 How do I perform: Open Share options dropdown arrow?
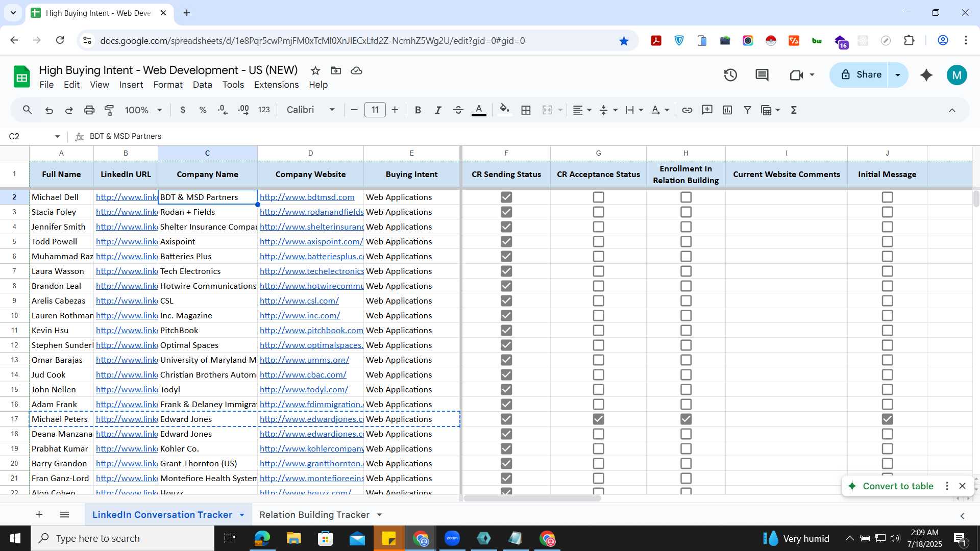pyautogui.click(x=898, y=75)
